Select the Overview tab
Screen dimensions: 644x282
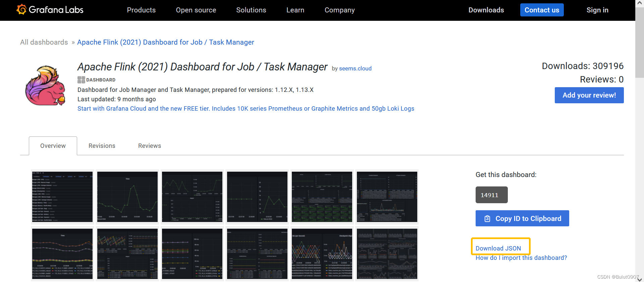coord(53,146)
